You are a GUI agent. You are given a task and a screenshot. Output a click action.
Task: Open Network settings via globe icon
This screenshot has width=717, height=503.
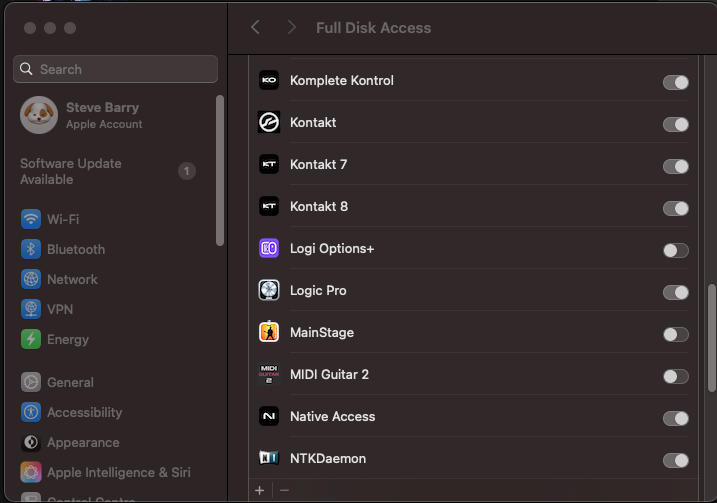click(x=31, y=279)
